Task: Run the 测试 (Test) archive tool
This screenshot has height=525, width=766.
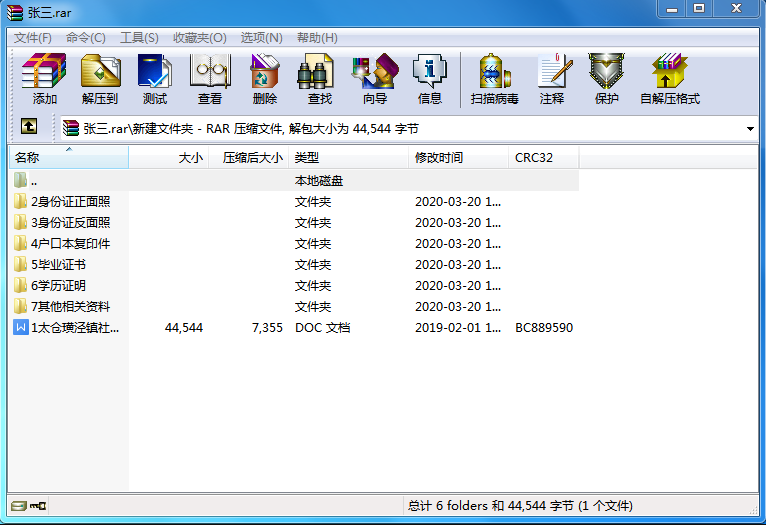Action: (x=155, y=79)
